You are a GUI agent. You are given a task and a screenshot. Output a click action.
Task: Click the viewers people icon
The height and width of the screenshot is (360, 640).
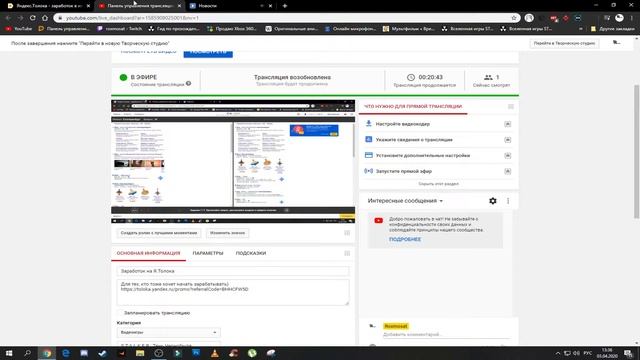pos(488,77)
